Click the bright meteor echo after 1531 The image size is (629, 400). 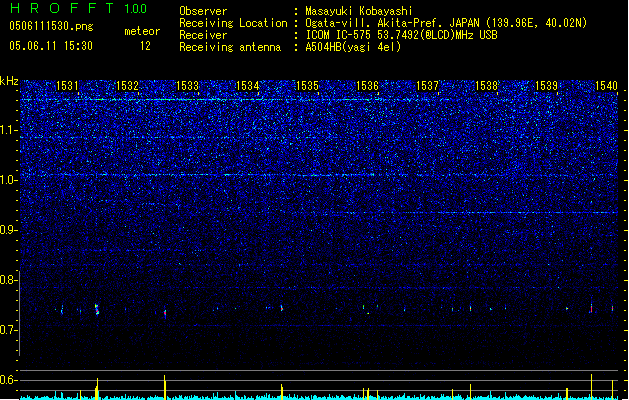[97, 309]
